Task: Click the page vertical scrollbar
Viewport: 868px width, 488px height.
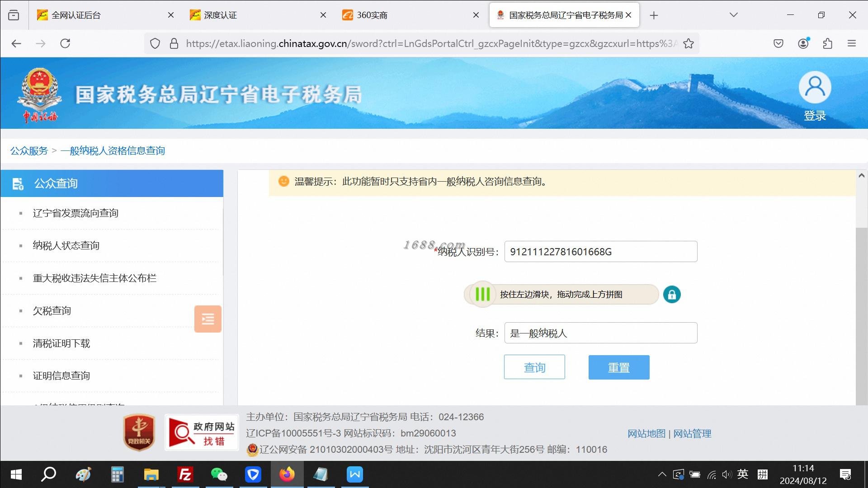Action: (x=861, y=316)
